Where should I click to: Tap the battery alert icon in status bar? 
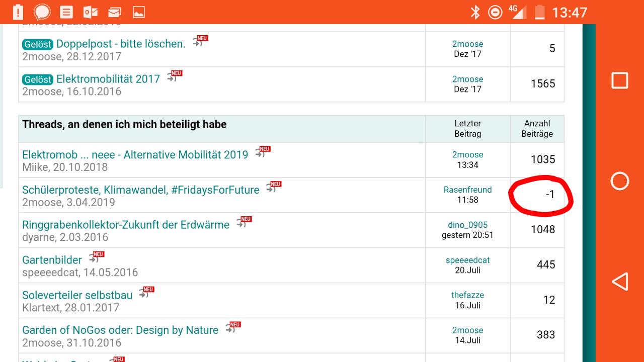pos(18,12)
